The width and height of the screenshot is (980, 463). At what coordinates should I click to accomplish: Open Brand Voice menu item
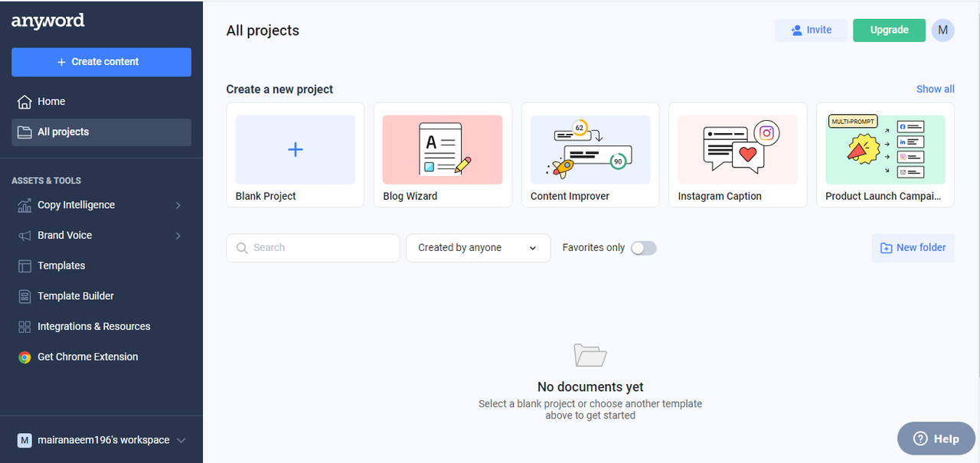[101, 236]
